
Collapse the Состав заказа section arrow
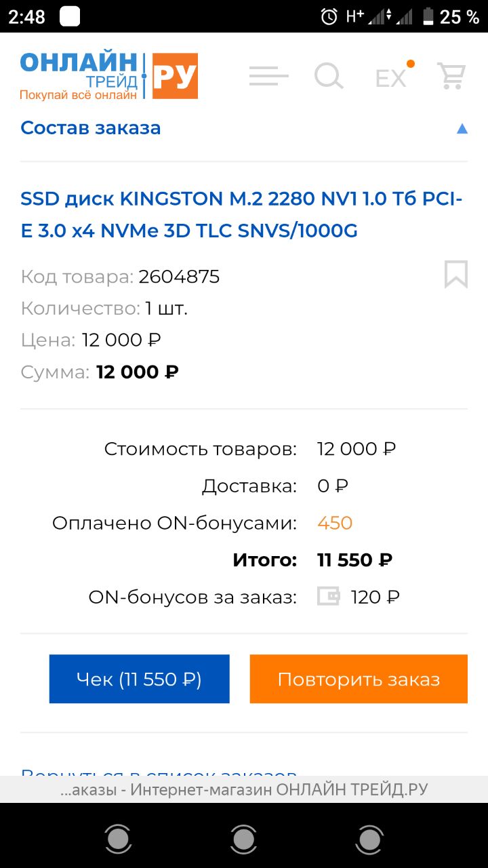(x=462, y=128)
